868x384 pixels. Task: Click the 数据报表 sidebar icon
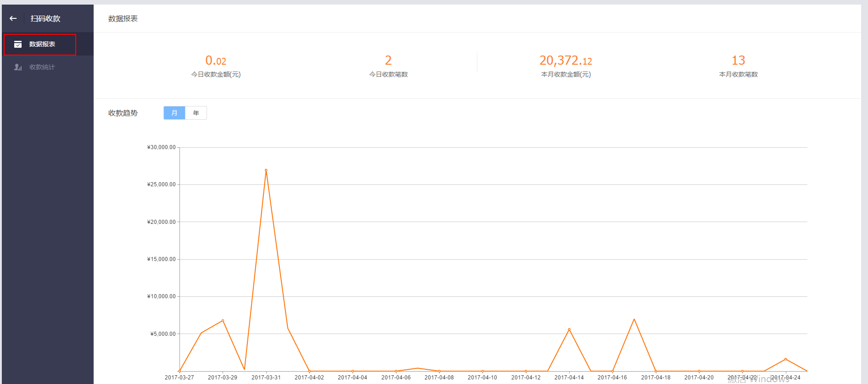[18, 45]
